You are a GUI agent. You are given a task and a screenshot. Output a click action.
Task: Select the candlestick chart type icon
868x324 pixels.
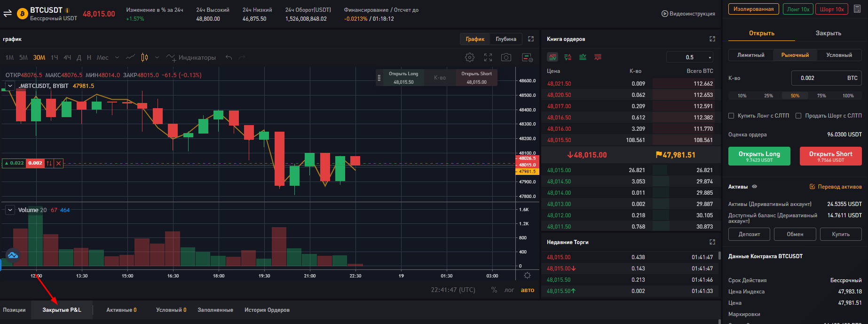(144, 57)
